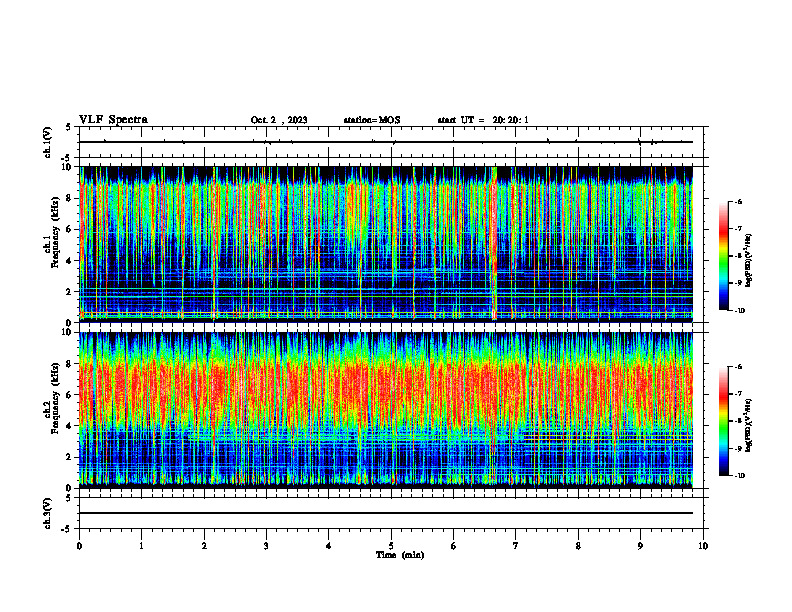Click the ch.1 voltage waveform trace
This screenshot has height=612, width=792.
pyautogui.click(x=386, y=142)
